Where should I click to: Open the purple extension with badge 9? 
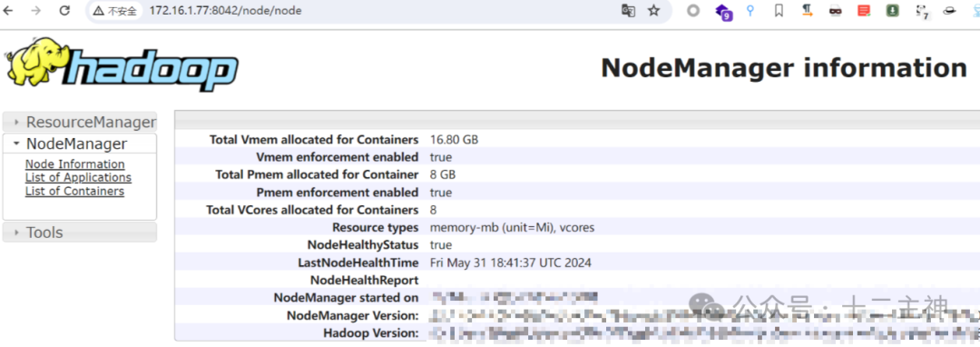click(x=724, y=11)
